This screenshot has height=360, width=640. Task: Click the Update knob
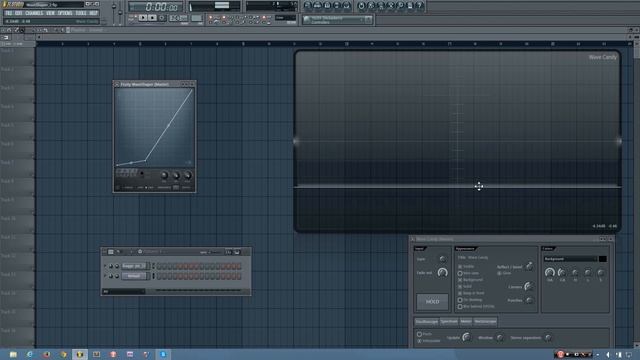tap(466, 337)
